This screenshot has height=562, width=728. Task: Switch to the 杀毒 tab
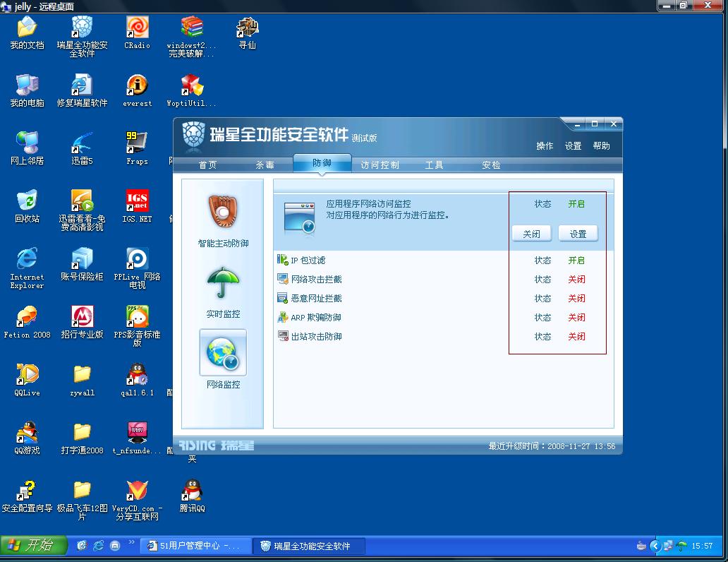(x=265, y=165)
